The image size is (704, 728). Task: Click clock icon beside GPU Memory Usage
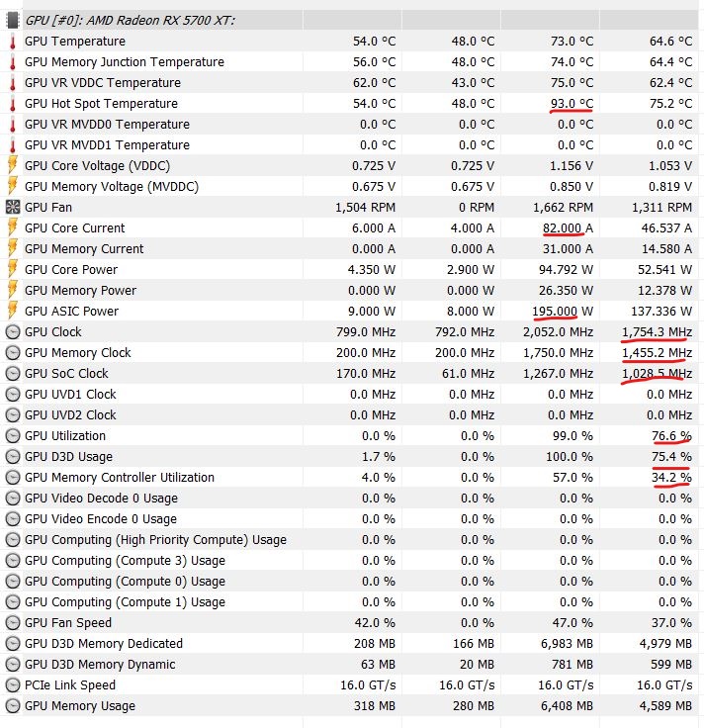click(13, 705)
